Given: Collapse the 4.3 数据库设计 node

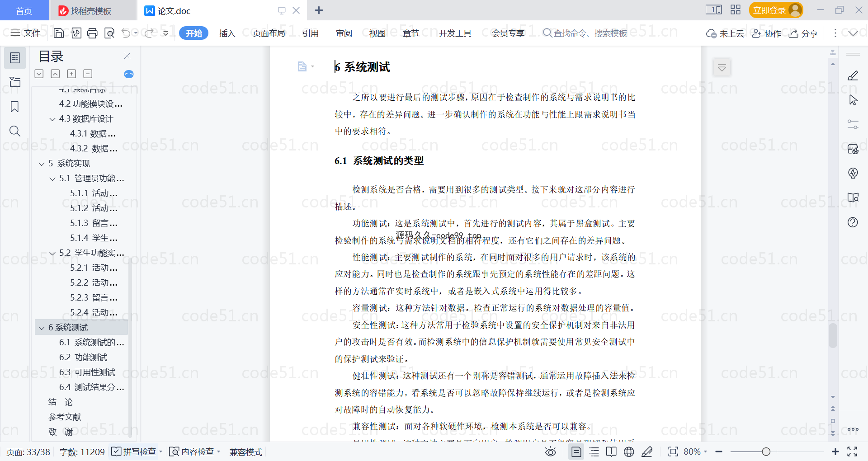Looking at the screenshot, I should click(52, 119).
